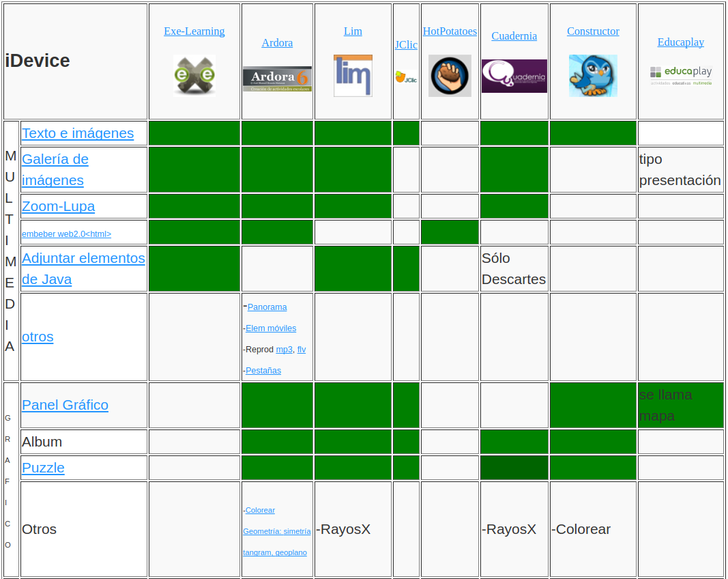
Task: Follow the 'embeber web2.0<html>' link
Action: click(66, 234)
